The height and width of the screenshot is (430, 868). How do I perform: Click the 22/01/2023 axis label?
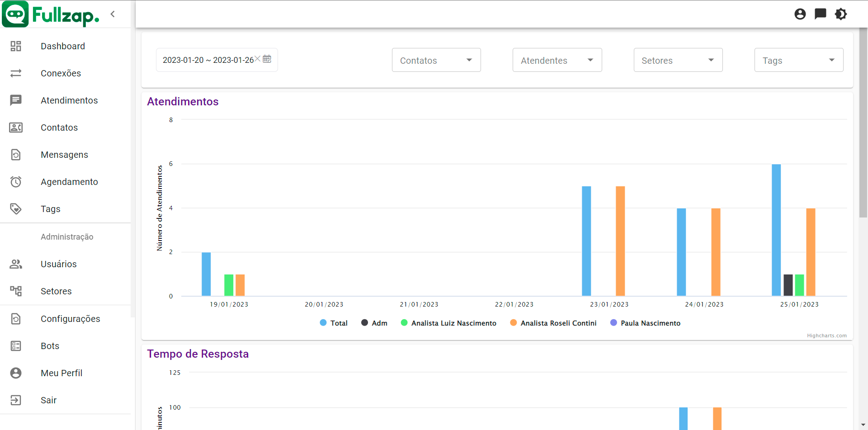click(x=514, y=304)
